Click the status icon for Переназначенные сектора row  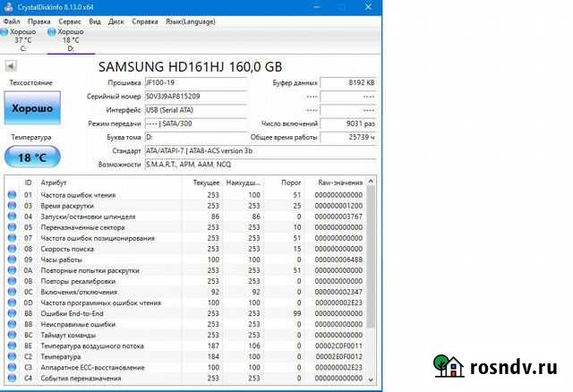[x=12, y=226]
